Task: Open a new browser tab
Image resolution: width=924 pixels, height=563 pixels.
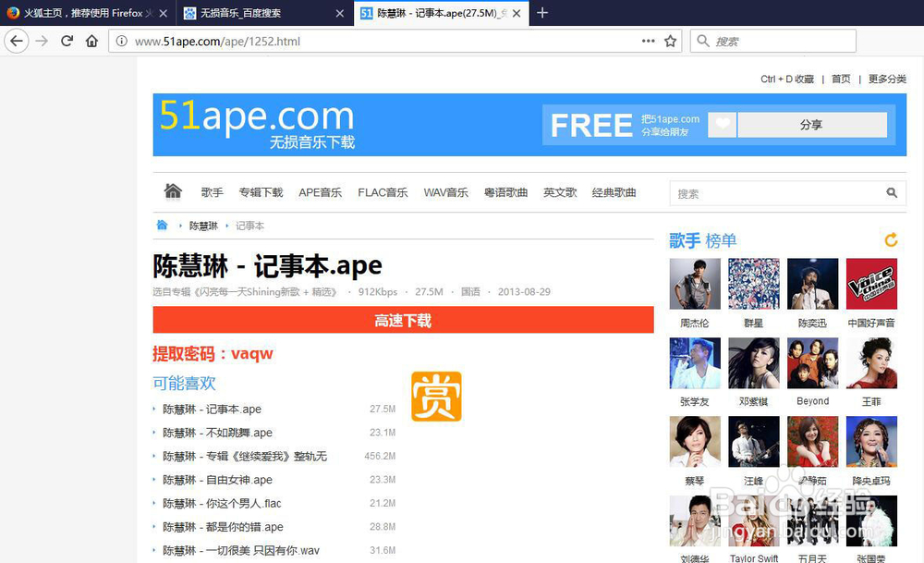Action: coord(542,12)
